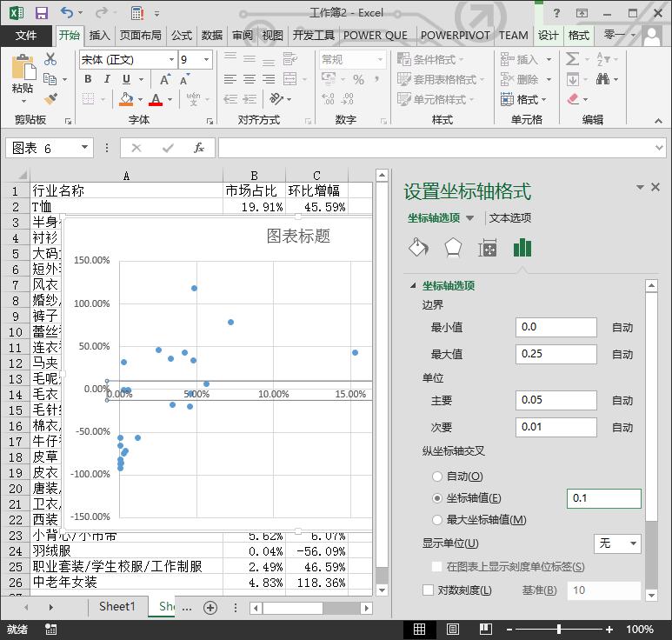Click the Save icon in quick access toolbar
This screenshot has height=640, width=672.
coord(41,13)
